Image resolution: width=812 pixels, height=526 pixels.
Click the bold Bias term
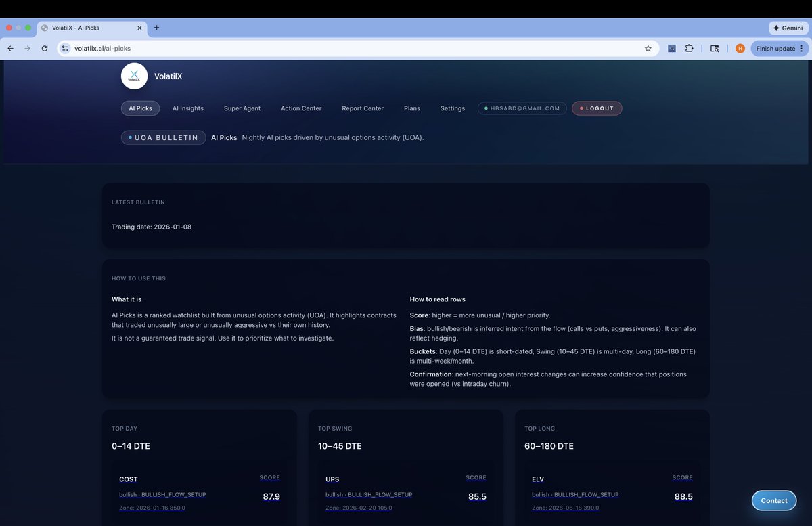(417, 329)
